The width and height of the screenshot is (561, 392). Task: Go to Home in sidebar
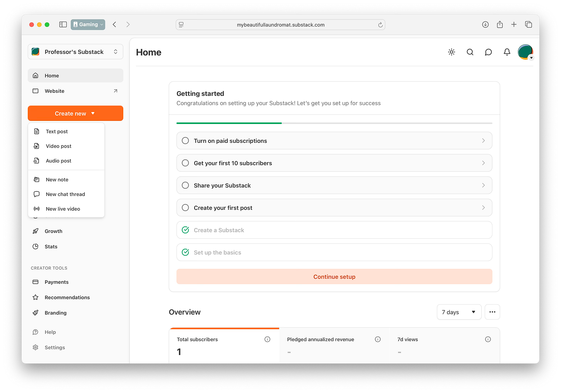76,75
